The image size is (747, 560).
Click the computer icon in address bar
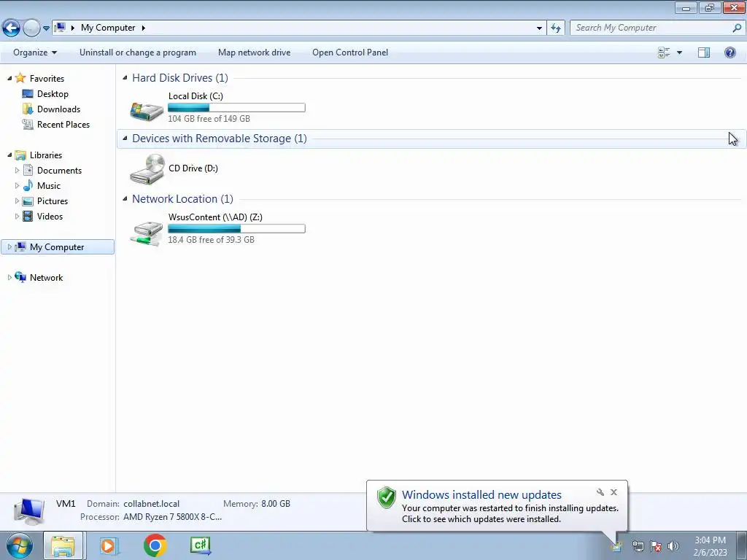click(x=60, y=27)
